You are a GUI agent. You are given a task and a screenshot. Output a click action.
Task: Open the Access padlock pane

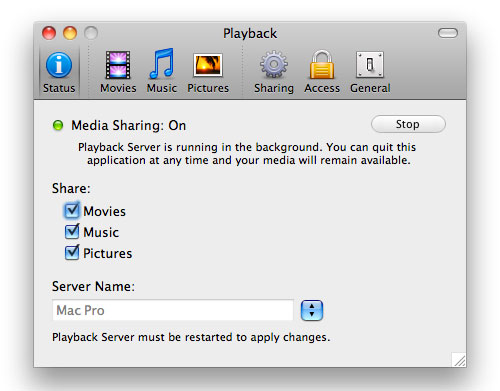(x=322, y=72)
